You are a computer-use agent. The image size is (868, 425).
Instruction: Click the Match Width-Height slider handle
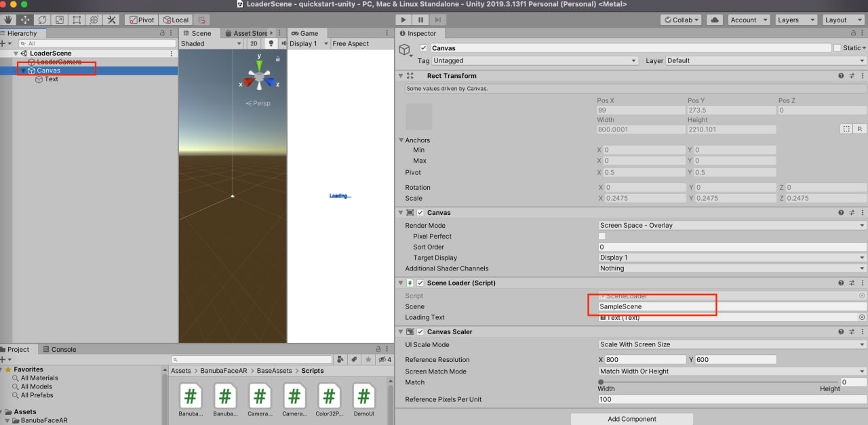pyautogui.click(x=601, y=382)
